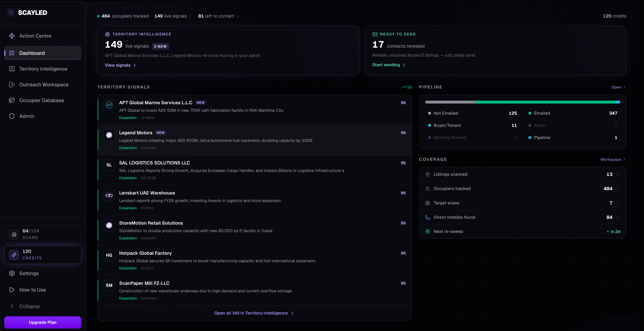Click the SCAYLED logo icon

[11, 13]
